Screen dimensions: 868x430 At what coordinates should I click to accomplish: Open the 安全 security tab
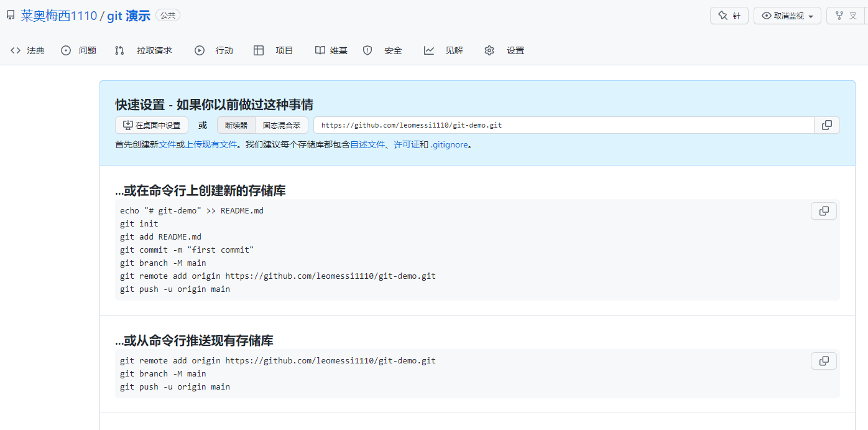tap(382, 50)
